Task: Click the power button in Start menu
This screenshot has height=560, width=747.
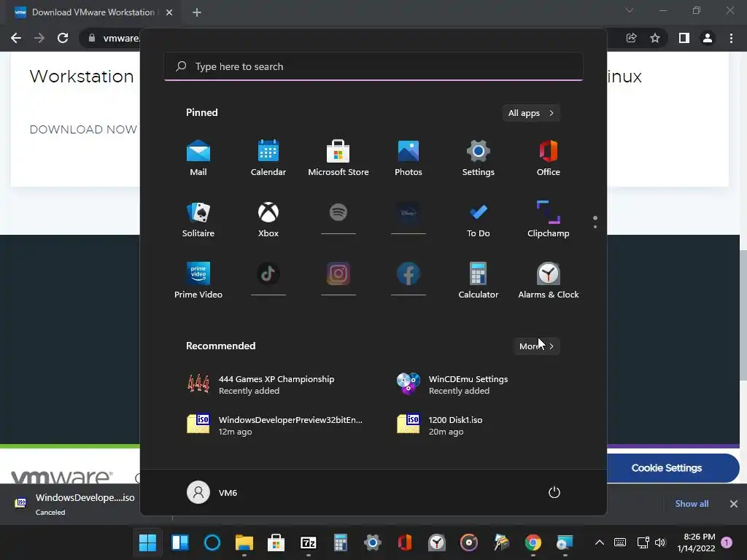Action: (554, 492)
